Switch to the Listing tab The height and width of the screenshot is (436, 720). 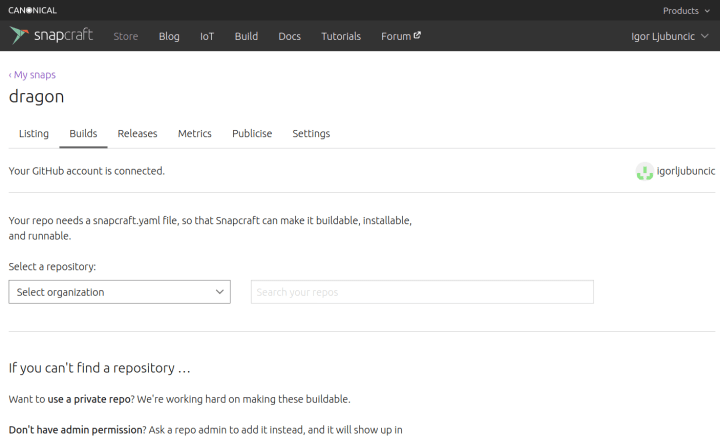(34, 134)
